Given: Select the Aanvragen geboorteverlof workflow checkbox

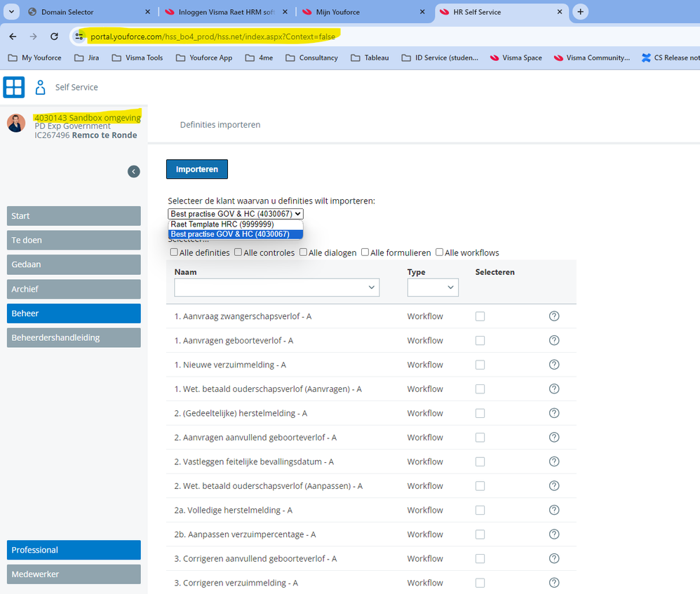Looking at the screenshot, I should click(480, 341).
